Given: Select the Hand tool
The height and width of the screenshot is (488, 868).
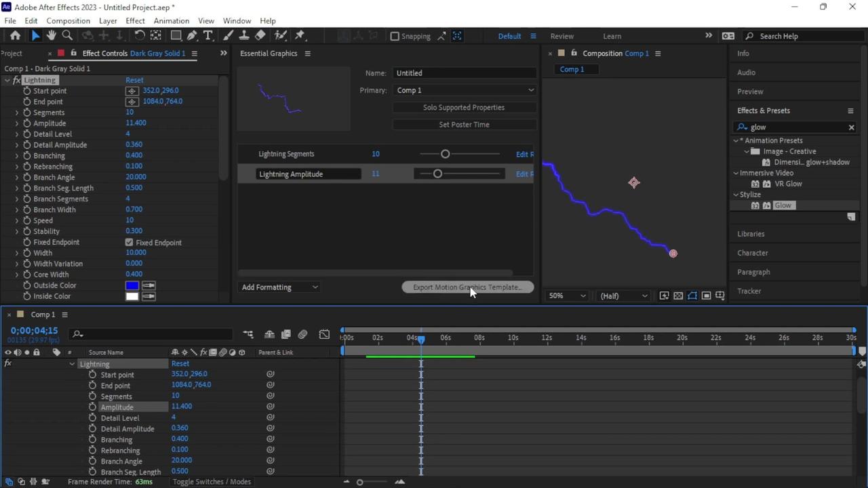Looking at the screenshot, I should [x=50, y=35].
